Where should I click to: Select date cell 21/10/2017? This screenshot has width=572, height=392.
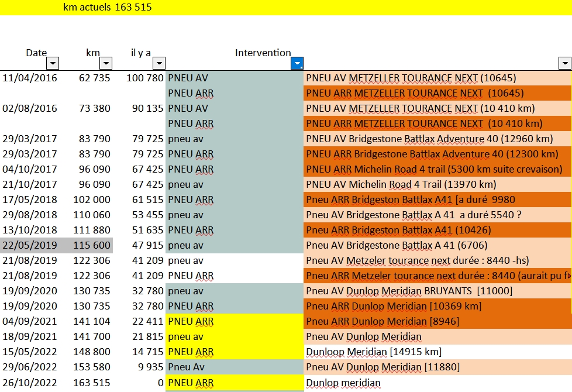[30, 184]
